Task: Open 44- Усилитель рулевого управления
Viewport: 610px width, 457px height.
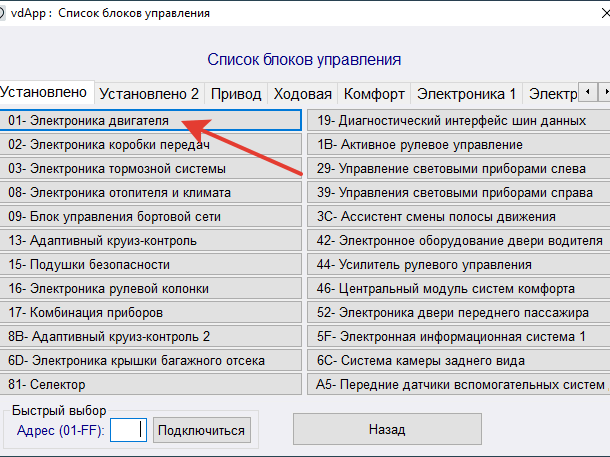Action: pos(459,264)
